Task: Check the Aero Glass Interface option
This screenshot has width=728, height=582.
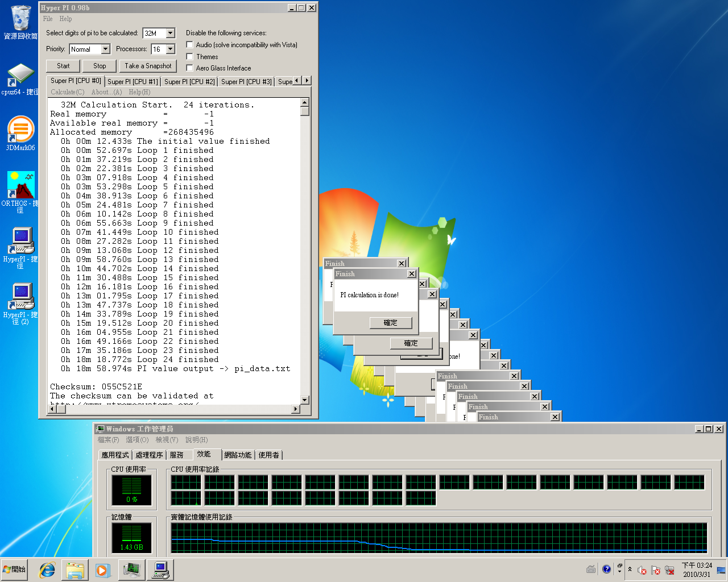Action: pyautogui.click(x=190, y=68)
